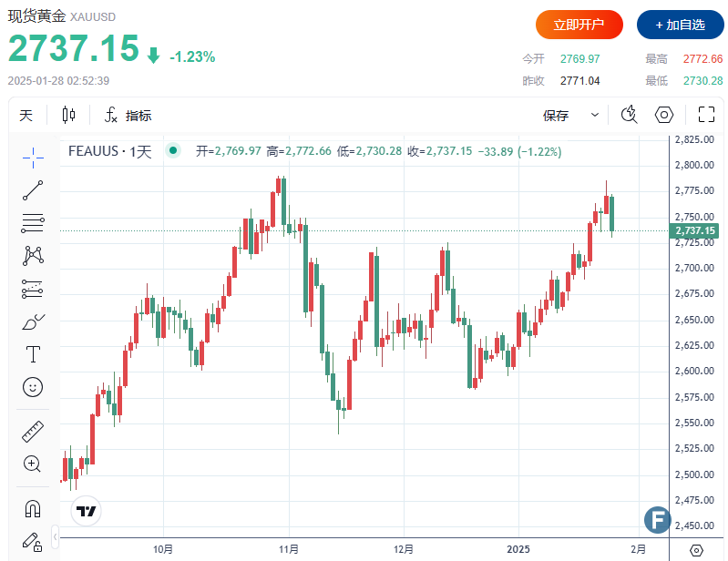The height and width of the screenshot is (561, 728).
Task: Click the 立即开户 button
Action: pyautogui.click(x=579, y=25)
